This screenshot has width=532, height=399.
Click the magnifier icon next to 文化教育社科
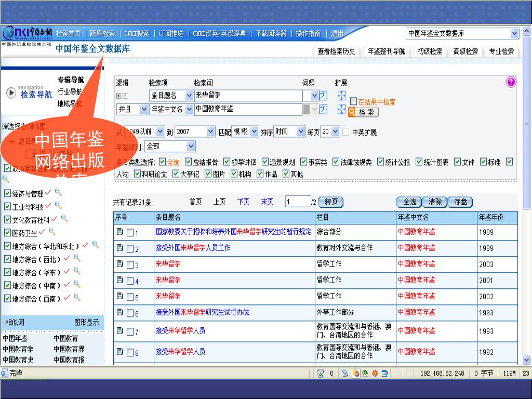[x=64, y=219]
